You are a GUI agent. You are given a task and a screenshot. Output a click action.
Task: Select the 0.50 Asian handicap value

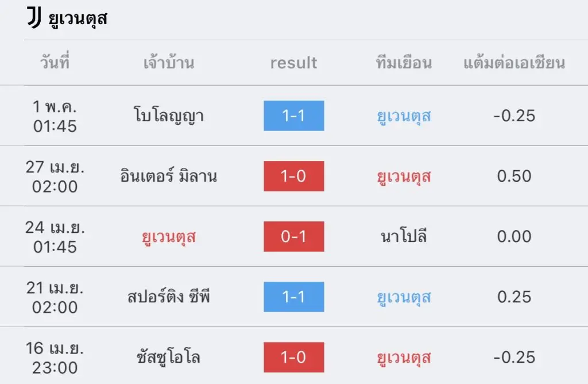point(514,176)
